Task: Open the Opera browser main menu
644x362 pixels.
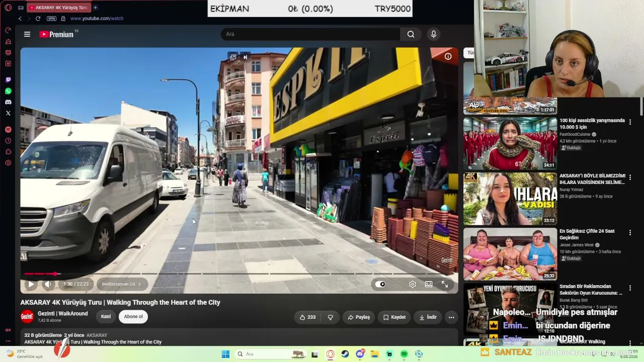Action: click(x=8, y=8)
